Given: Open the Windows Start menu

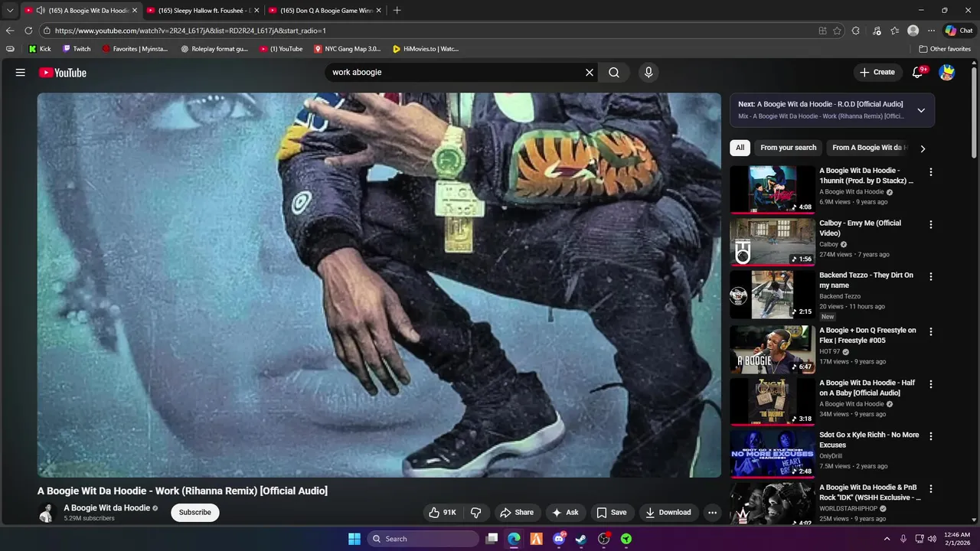Looking at the screenshot, I should (x=354, y=539).
